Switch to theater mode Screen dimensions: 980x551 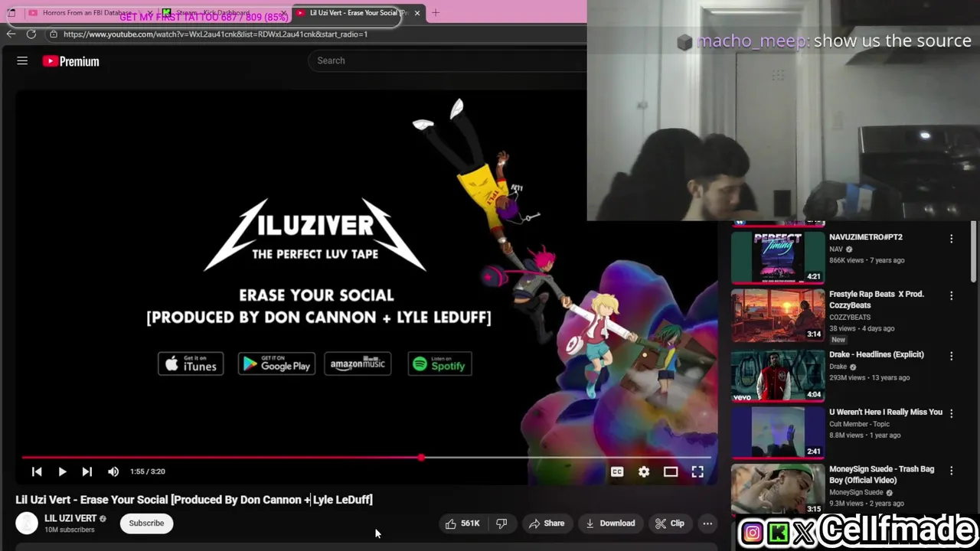pyautogui.click(x=671, y=472)
